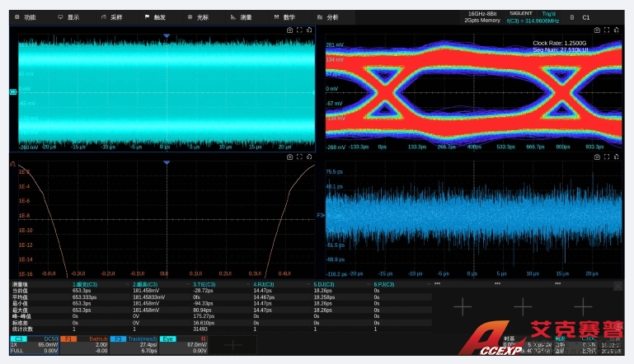
Task: Toggle the Eye trace descriptor box
Action: [x=183, y=344]
